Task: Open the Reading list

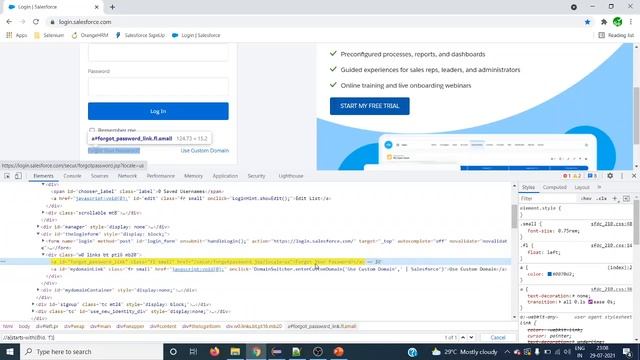Action: [x=616, y=36]
